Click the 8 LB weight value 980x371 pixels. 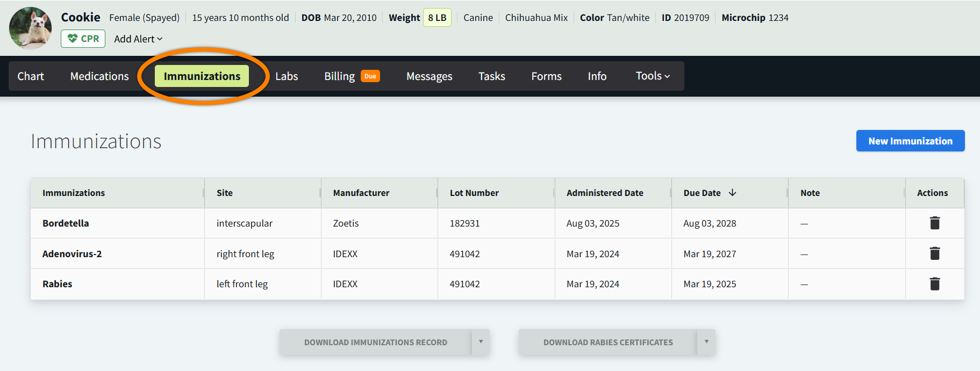(437, 18)
